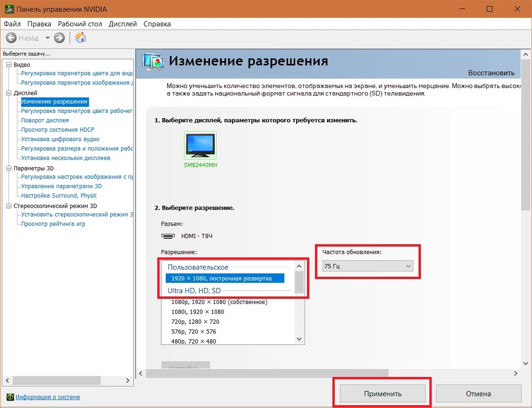
Task: Click the Применить button
Action: (x=383, y=393)
